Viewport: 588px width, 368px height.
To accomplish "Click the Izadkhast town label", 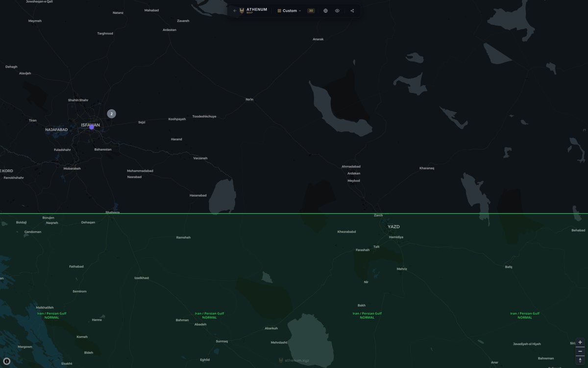I will (x=142, y=278).
